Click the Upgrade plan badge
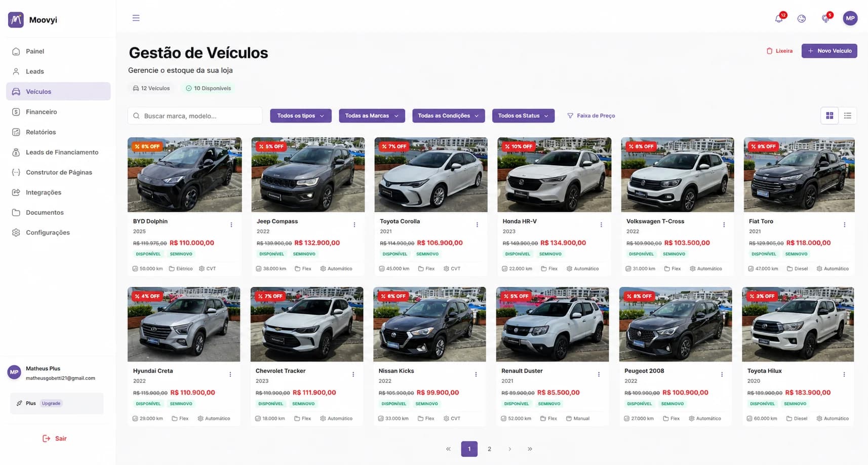This screenshot has width=868, height=465. (51, 404)
